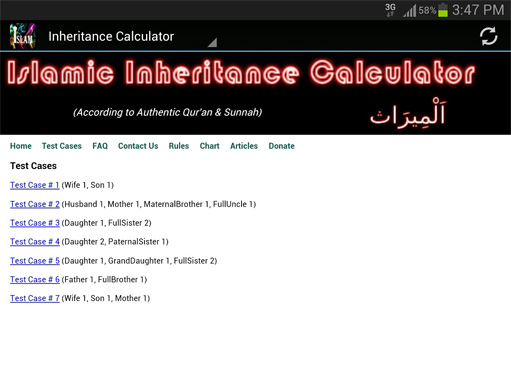Viewport: 511px width, 384px height.
Task: Click the 'Test Cases' page heading
Action: pos(33,166)
